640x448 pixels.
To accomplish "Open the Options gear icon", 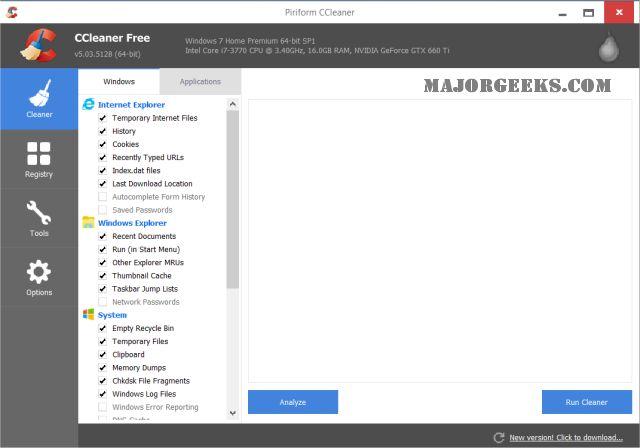I will coord(39,272).
